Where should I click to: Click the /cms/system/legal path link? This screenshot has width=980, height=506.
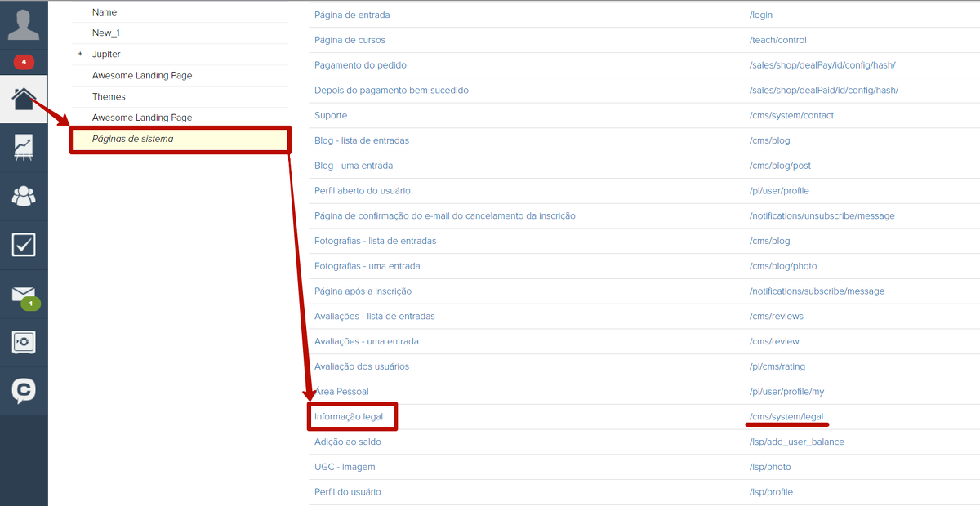click(x=786, y=416)
